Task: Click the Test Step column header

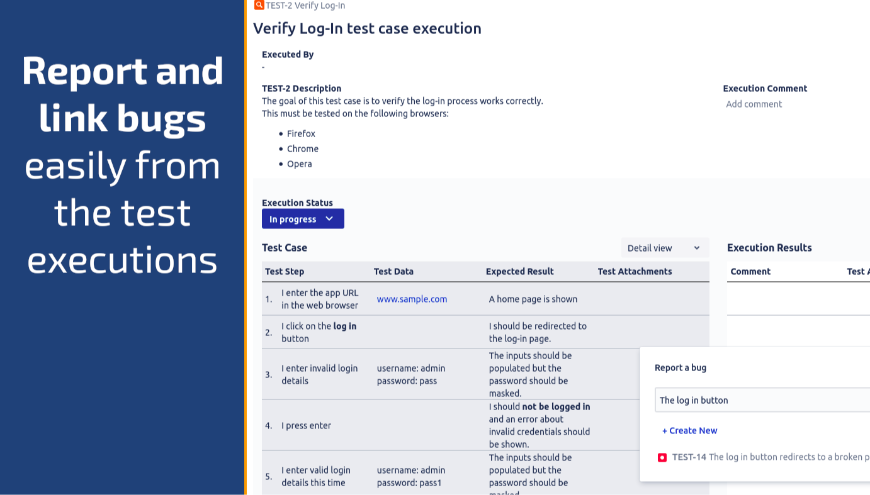Action: (x=284, y=271)
